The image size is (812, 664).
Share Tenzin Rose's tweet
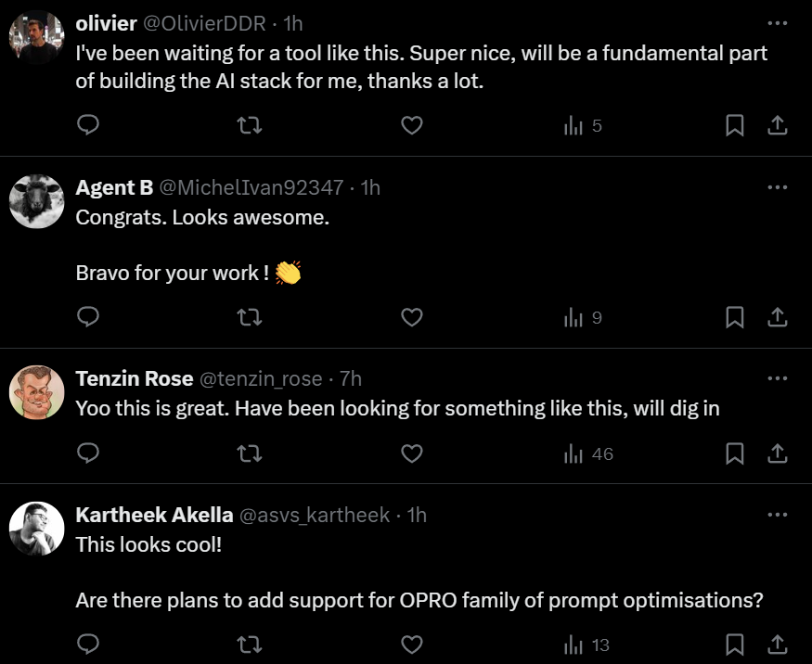click(x=778, y=453)
